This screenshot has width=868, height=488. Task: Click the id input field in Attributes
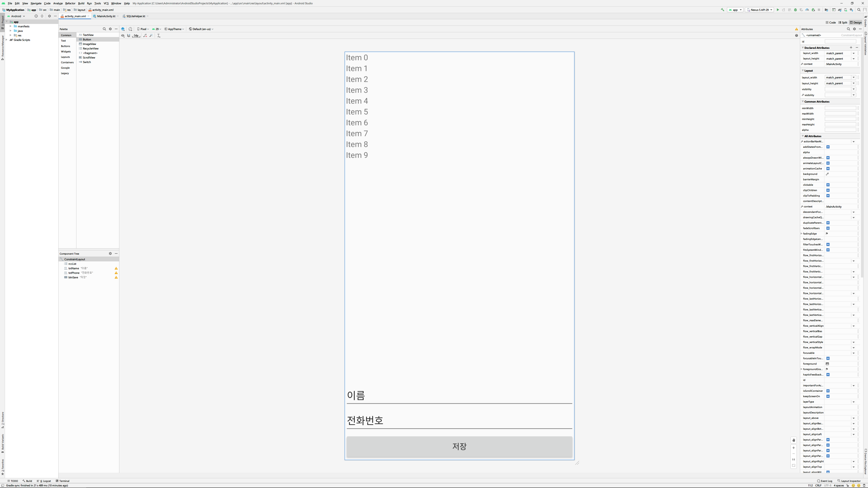point(840,41)
